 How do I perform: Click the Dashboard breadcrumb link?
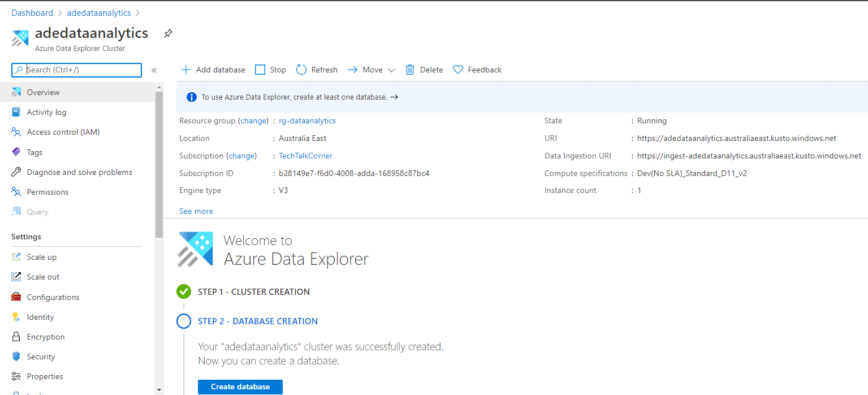click(x=32, y=12)
